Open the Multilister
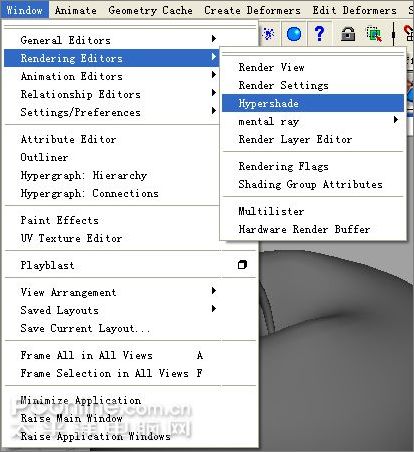414x452 pixels. pyautogui.click(x=313, y=211)
